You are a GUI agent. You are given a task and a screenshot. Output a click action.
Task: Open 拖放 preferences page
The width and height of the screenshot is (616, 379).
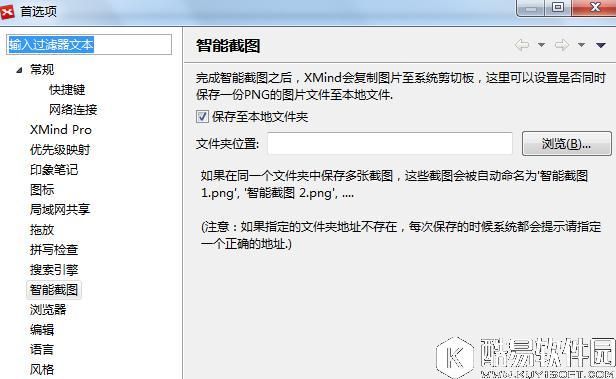coord(42,230)
